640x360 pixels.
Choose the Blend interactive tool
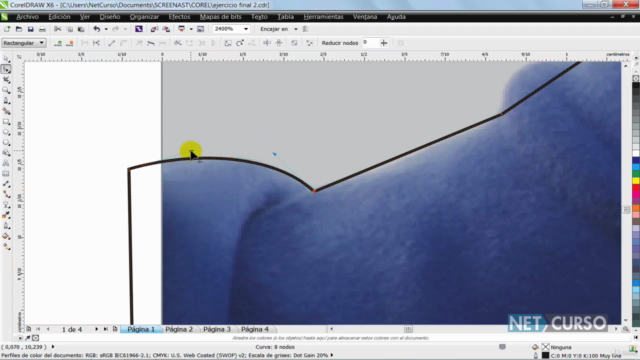coord(6,205)
